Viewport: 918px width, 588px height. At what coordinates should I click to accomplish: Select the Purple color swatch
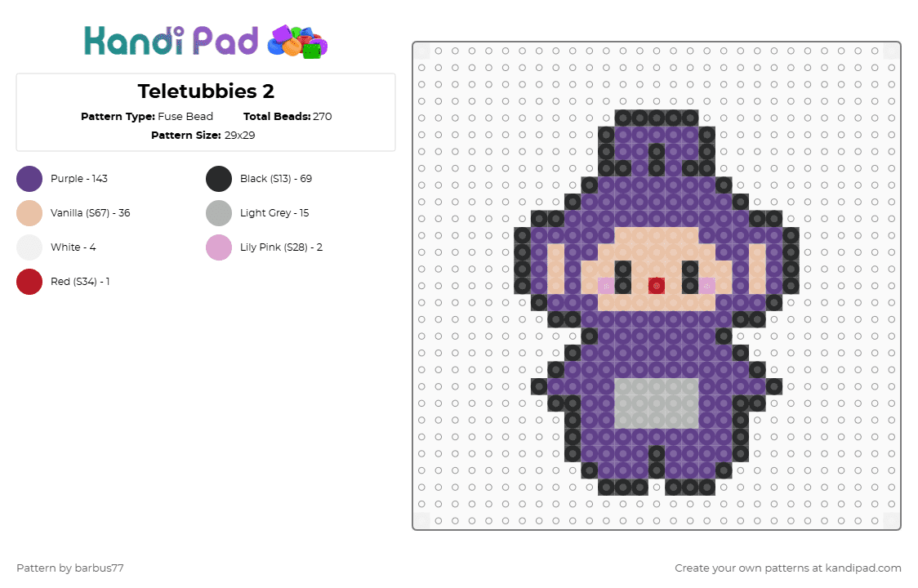tap(29, 179)
